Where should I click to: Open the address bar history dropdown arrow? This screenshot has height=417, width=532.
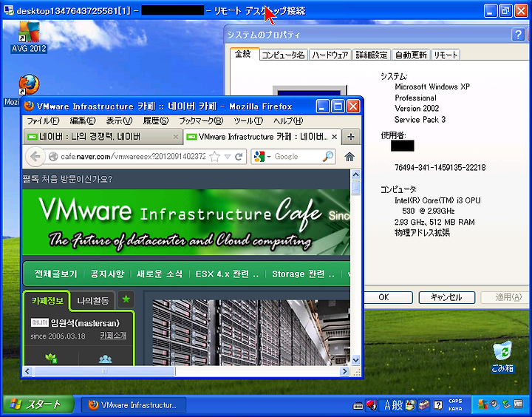pyautogui.click(x=228, y=157)
